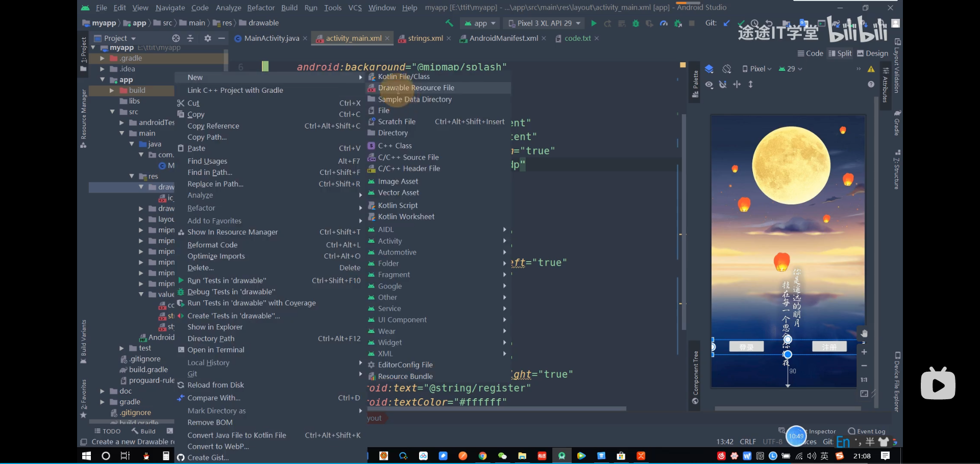980x464 pixels.
Task: Click the Make Project hammer icon
Action: coord(449,23)
